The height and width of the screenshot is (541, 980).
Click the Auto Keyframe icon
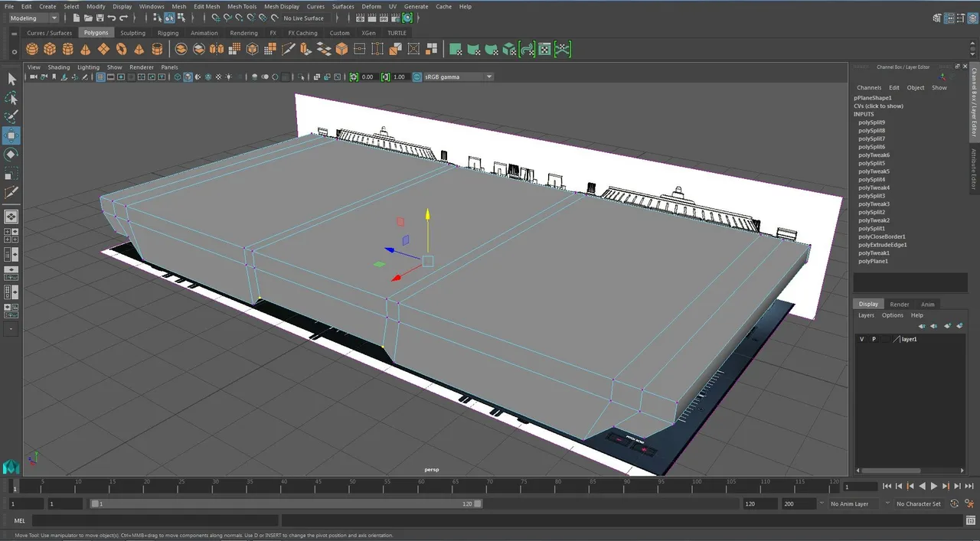pyautogui.click(x=954, y=504)
